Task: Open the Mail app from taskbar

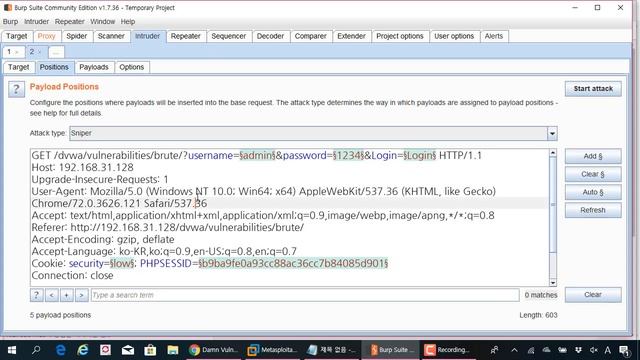Action: point(128,350)
